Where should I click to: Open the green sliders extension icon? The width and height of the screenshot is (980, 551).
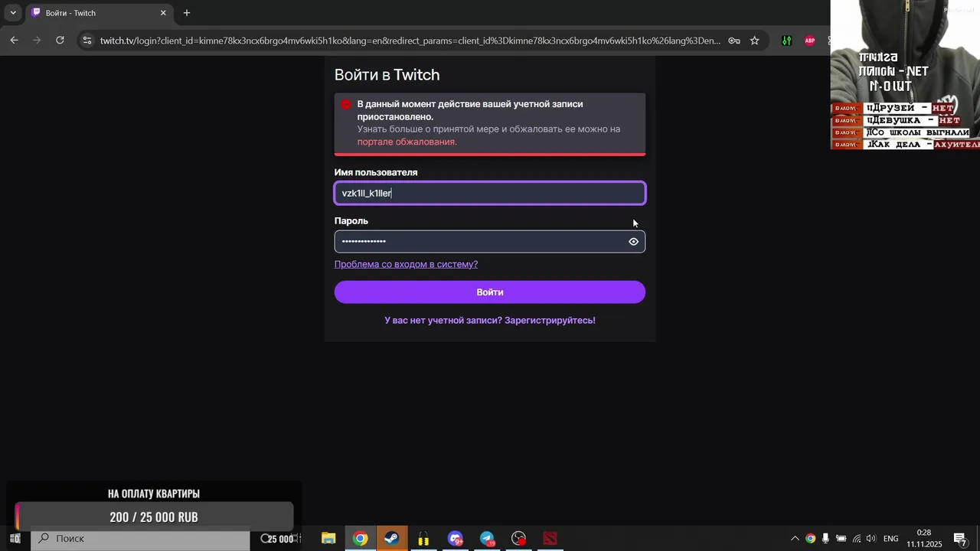tap(786, 41)
